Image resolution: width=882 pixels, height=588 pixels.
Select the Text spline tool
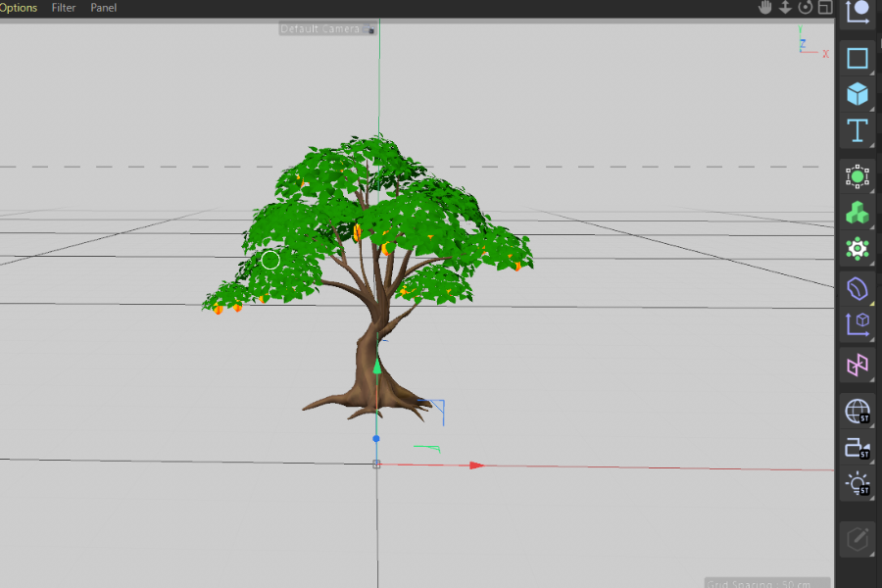pos(857,130)
